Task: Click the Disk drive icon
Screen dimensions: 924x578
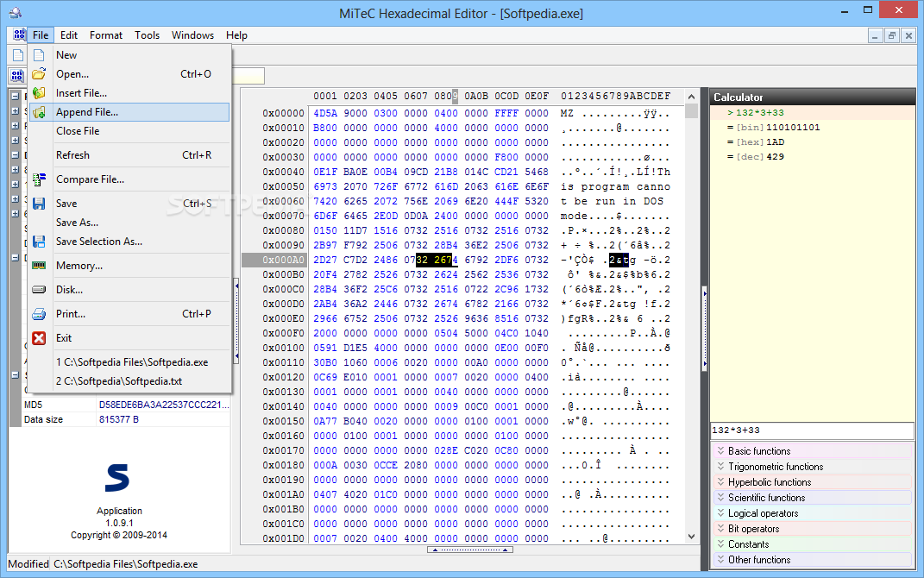Action: (x=39, y=290)
